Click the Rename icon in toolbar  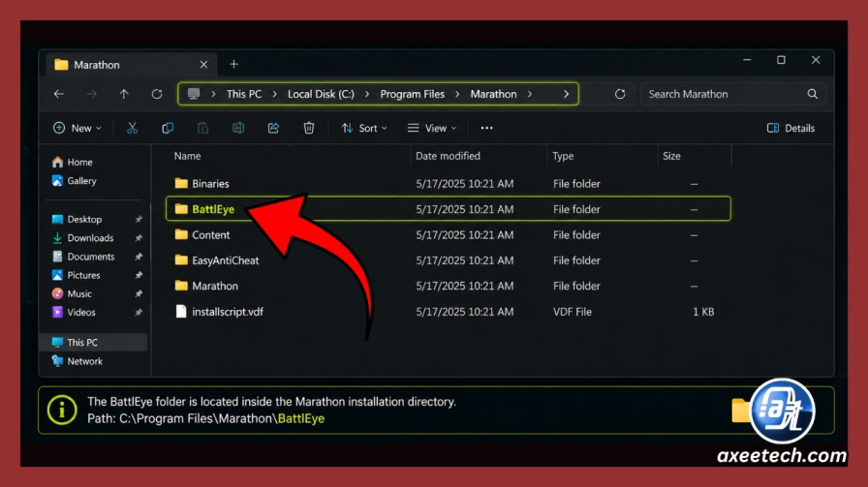tap(238, 128)
